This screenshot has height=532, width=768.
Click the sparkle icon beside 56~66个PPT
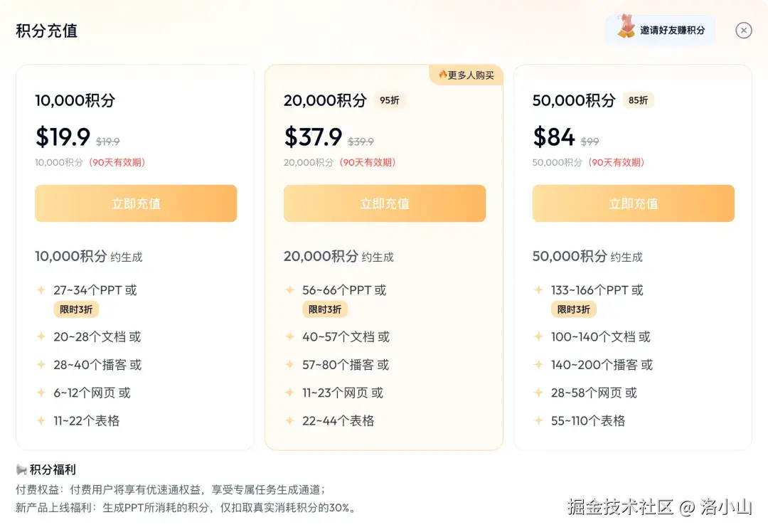(289, 290)
